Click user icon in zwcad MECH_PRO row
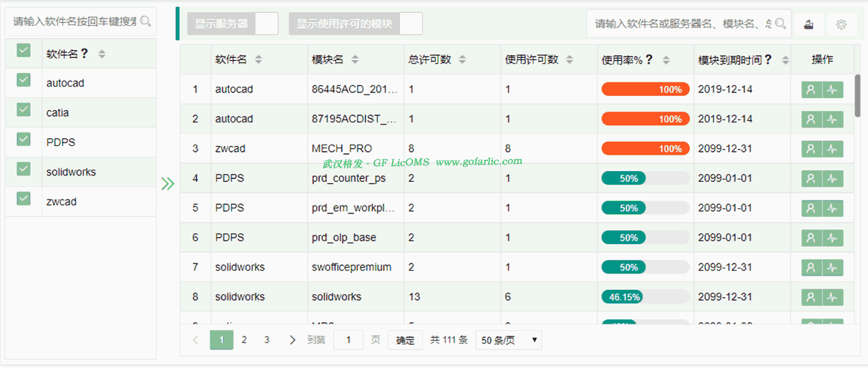The width and height of the screenshot is (868, 368). click(811, 149)
